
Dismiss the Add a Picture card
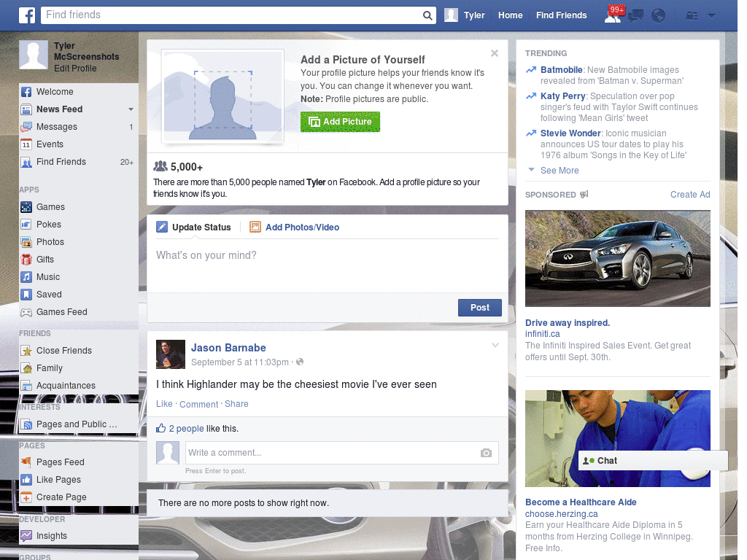tap(495, 53)
